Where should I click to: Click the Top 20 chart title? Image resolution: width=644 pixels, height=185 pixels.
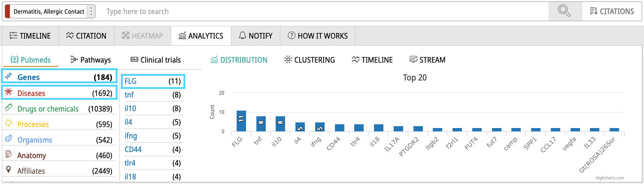(415, 78)
